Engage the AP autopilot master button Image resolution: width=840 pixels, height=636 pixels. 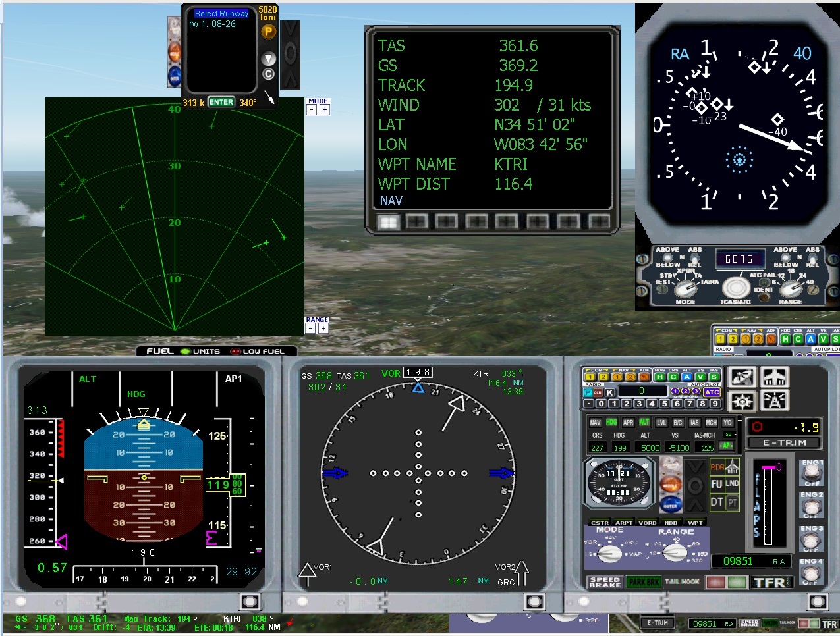point(726,446)
